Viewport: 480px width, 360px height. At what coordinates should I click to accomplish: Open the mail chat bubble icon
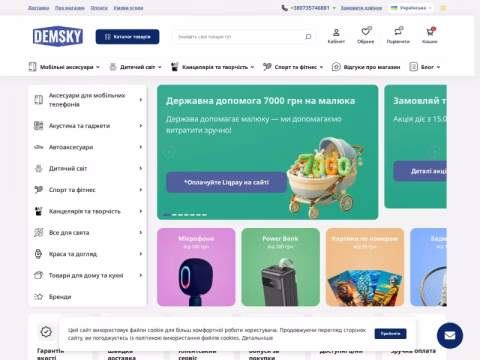coord(450,335)
